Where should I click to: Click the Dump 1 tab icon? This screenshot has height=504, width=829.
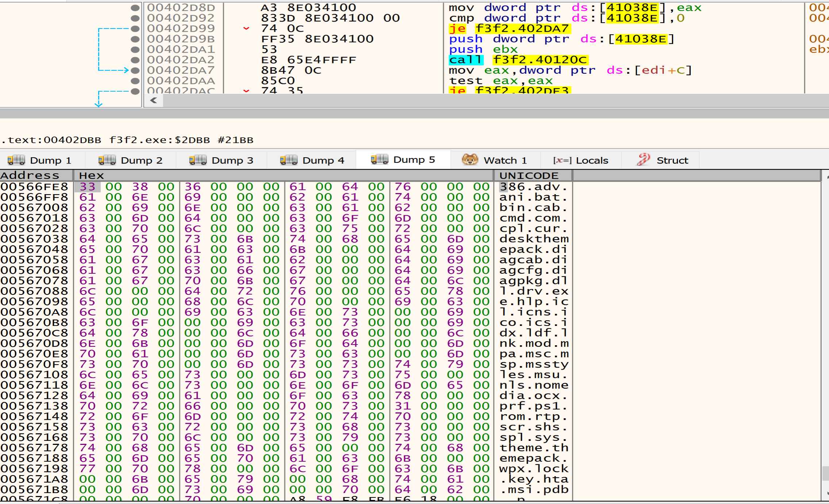pyautogui.click(x=16, y=160)
